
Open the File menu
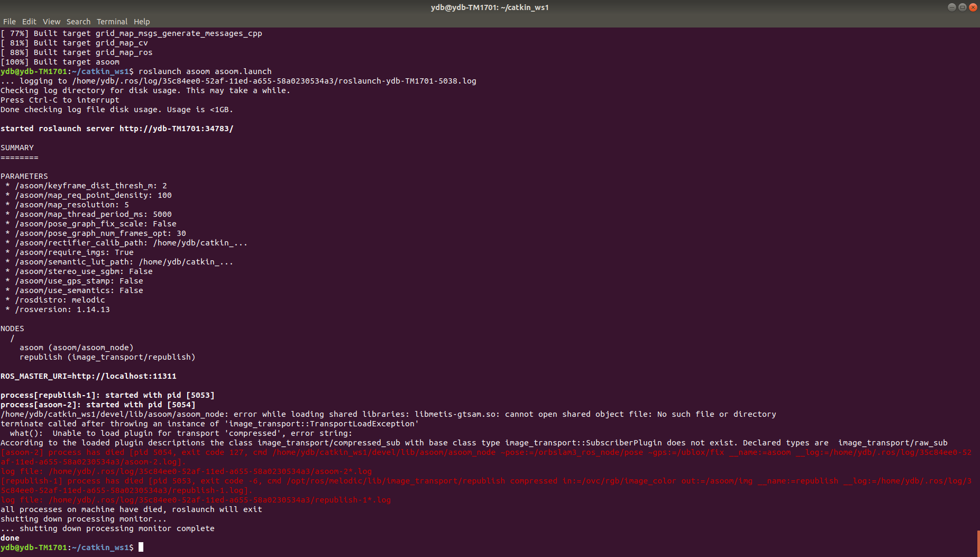[9, 22]
